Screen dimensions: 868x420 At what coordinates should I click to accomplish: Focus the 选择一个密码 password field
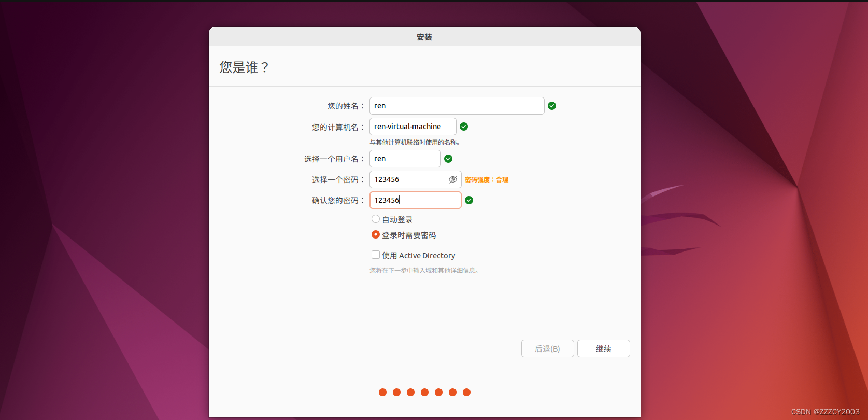[x=408, y=179]
